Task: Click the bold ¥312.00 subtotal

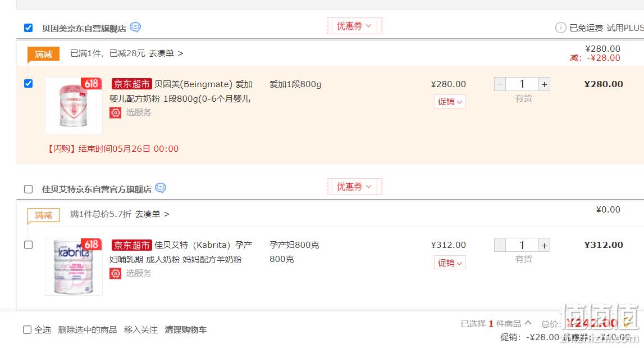Action: (x=604, y=245)
